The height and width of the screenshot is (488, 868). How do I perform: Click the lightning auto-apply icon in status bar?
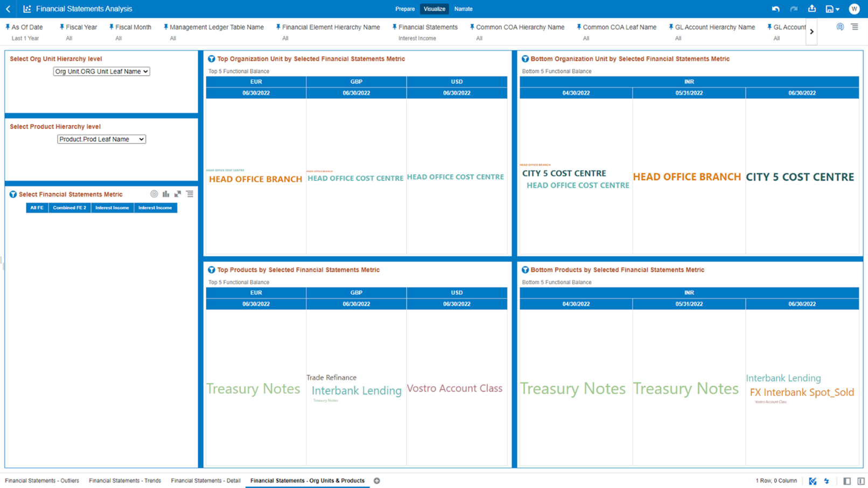(827, 481)
